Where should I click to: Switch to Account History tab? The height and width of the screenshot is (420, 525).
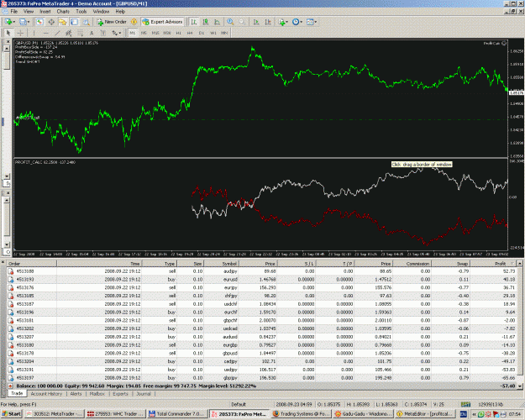coord(46,394)
